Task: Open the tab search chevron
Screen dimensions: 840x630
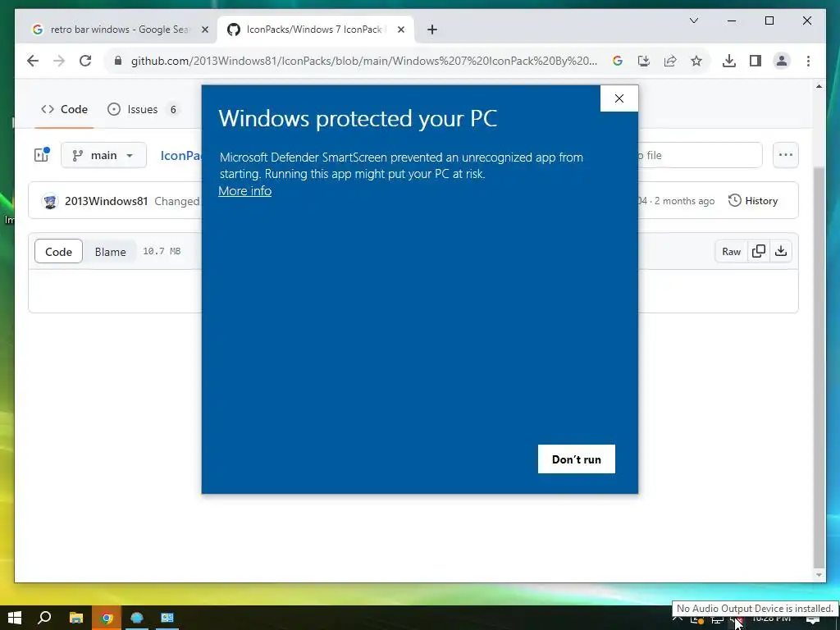Action: click(694, 21)
